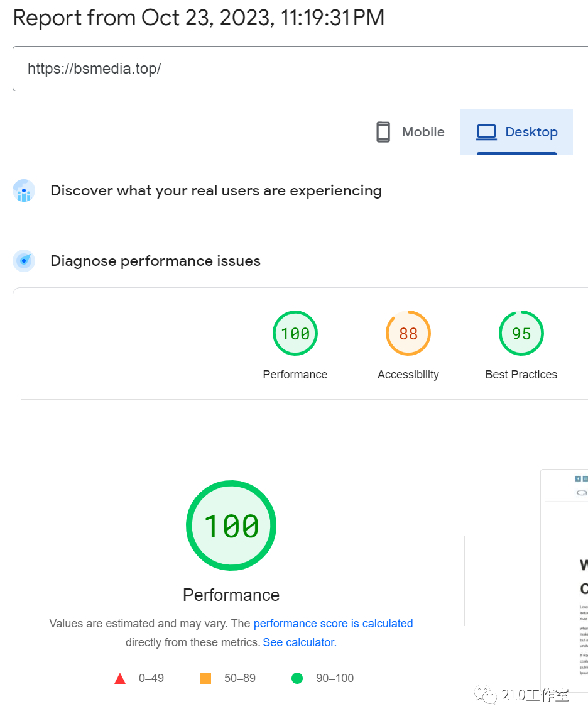Click the real users experience chart icon
Screen dimensions: 588x721
click(24, 190)
